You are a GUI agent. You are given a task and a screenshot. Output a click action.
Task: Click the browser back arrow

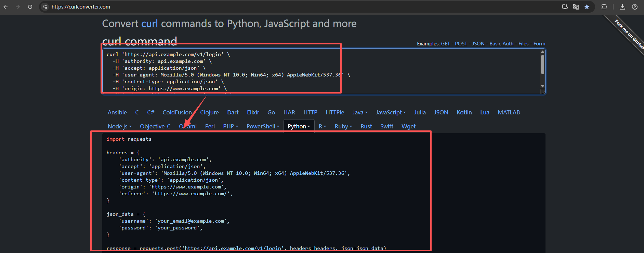pos(5,7)
